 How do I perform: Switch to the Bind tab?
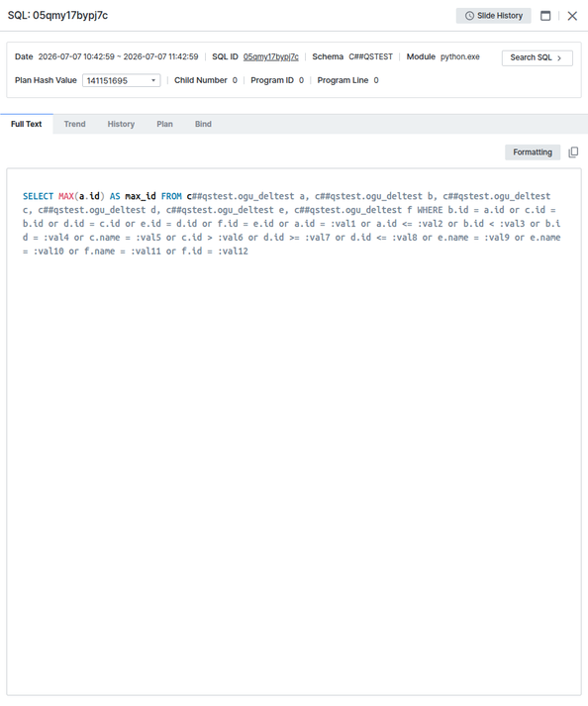coord(203,124)
